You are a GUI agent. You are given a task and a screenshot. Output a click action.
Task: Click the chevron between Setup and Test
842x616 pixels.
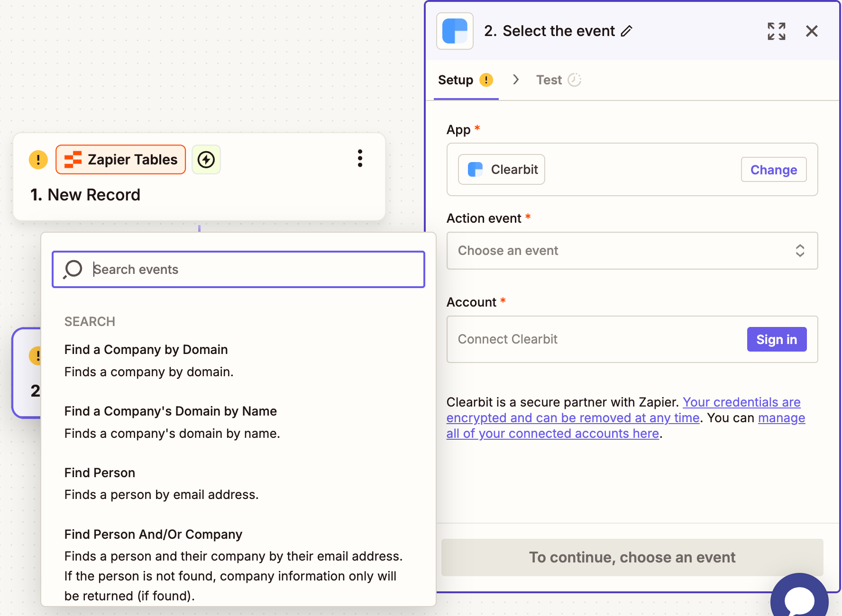pyautogui.click(x=516, y=80)
